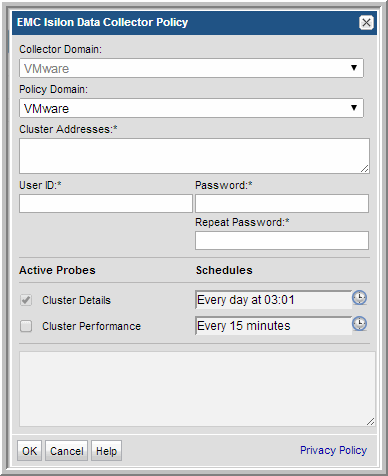Click the large notes text area at bottom
The height and width of the screenshot is (476, 388).
point(197,389)
